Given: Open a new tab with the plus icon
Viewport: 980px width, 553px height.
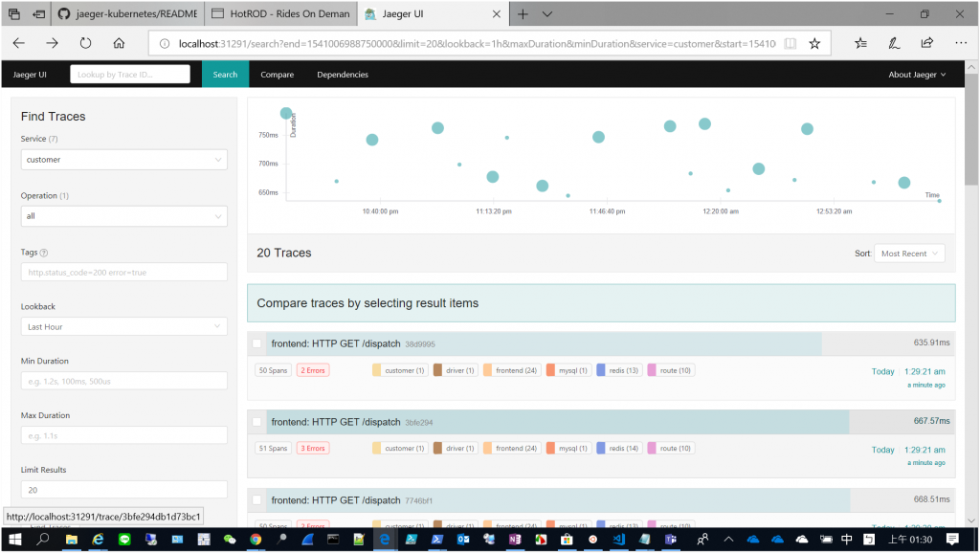Looking at the screenshot, I should 523,13.
